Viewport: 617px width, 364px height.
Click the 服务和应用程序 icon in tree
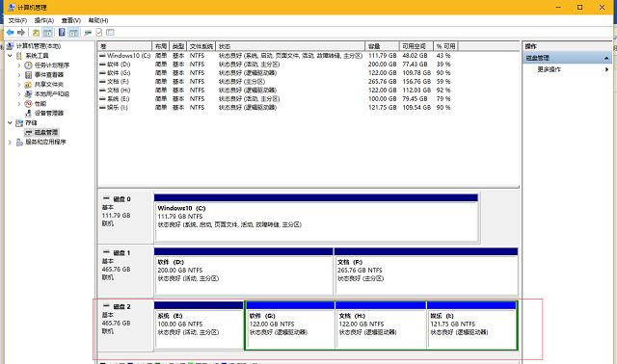(x=19, y=142)
